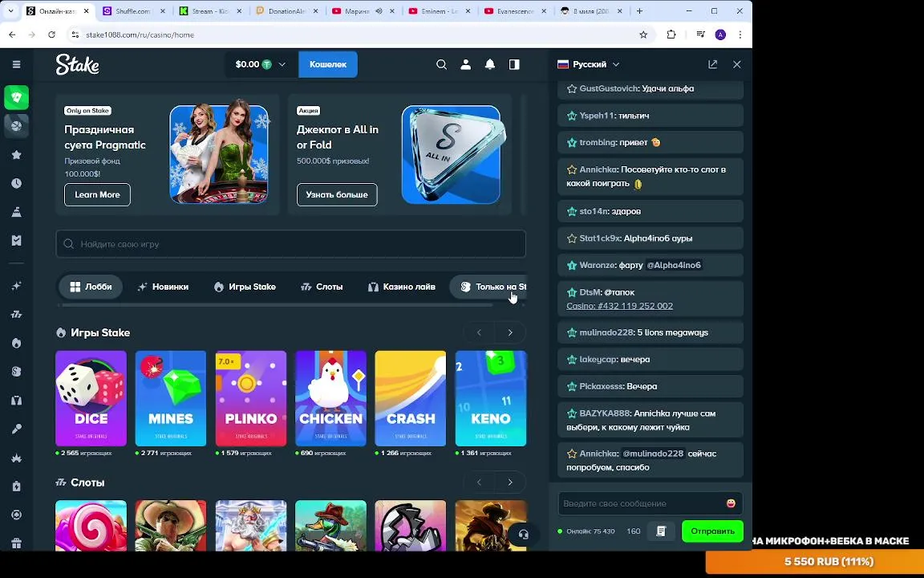Click the browser address bar URL
The image size is (924, 578).
140,35
